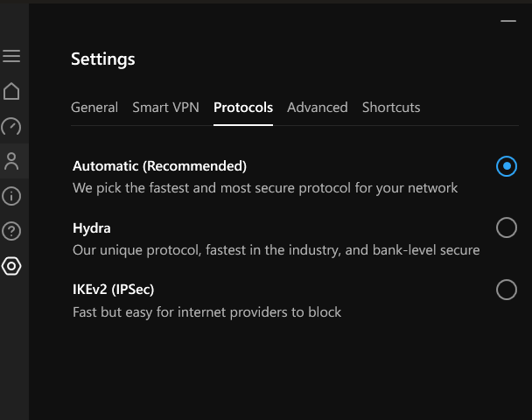The width and height of the screenshot is (532, 420).
Task: Click the IKEv2 (IPSec) label text
Action: coord(114,290)
